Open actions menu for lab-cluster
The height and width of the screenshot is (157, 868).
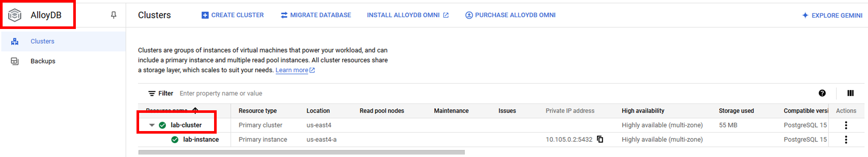click(x=846, y=125)
